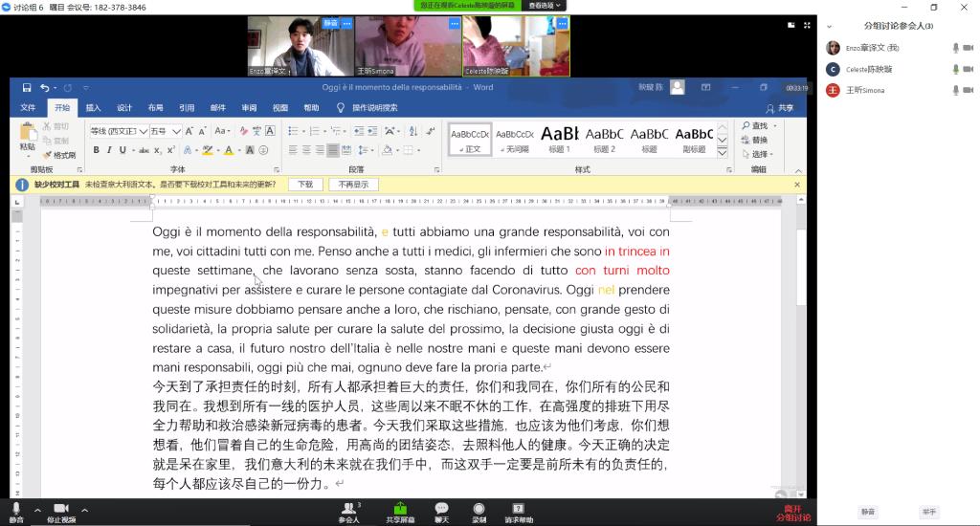The image size is (980, 526).
Task: Apply superscript formatting
Action: (x=170, y=150)
